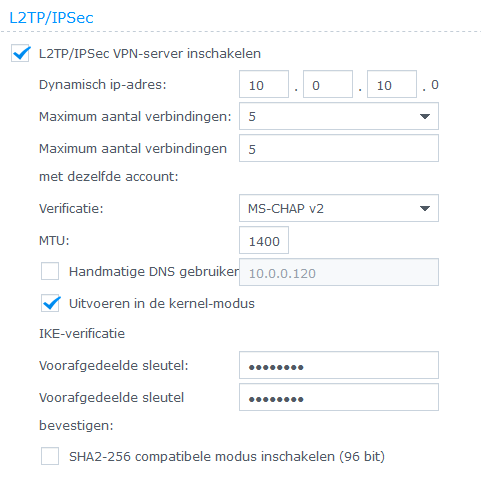Focus the first octet field of Dynamisch ip-adres
This screenshot has width=481, height=481.
pyautogui.click(x=264, y=84)
